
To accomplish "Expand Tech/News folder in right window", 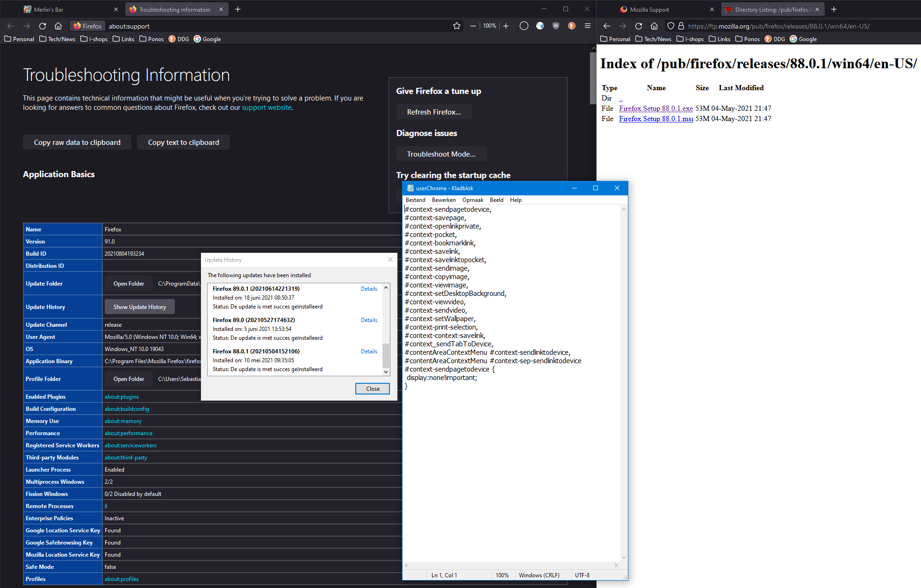I will click(653, 39).
